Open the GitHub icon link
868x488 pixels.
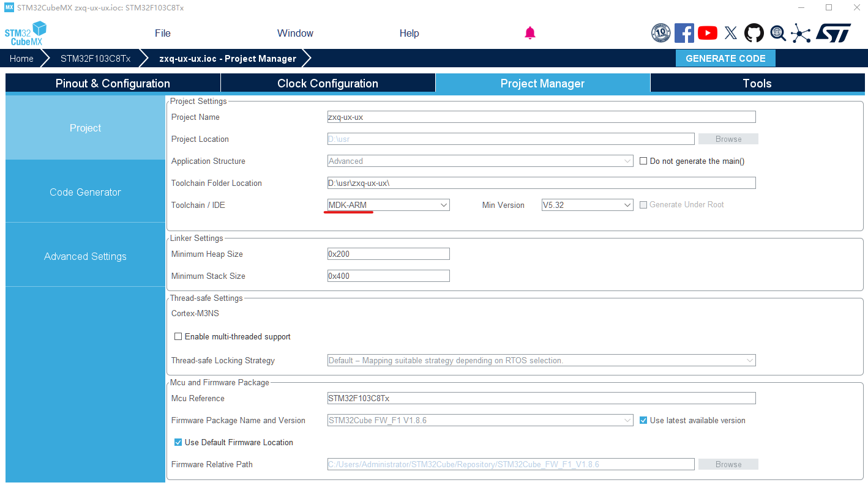click(754, 33)
